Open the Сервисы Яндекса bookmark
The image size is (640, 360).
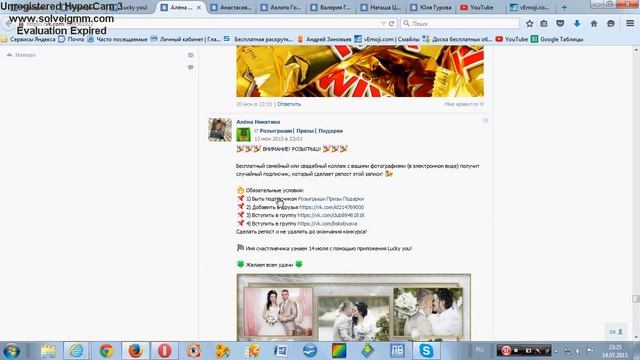pyautogui.click(x=29, y=39)
